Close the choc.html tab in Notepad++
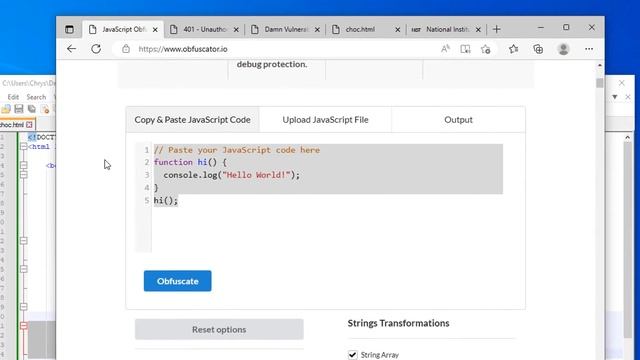This screenshot has height=360, width=640. click(x=29, y=124)
